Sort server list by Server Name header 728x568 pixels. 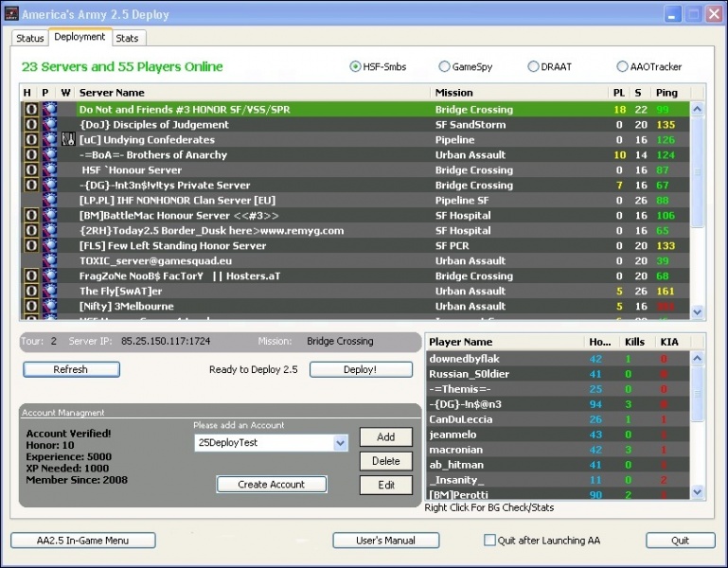tap(254, 93)
